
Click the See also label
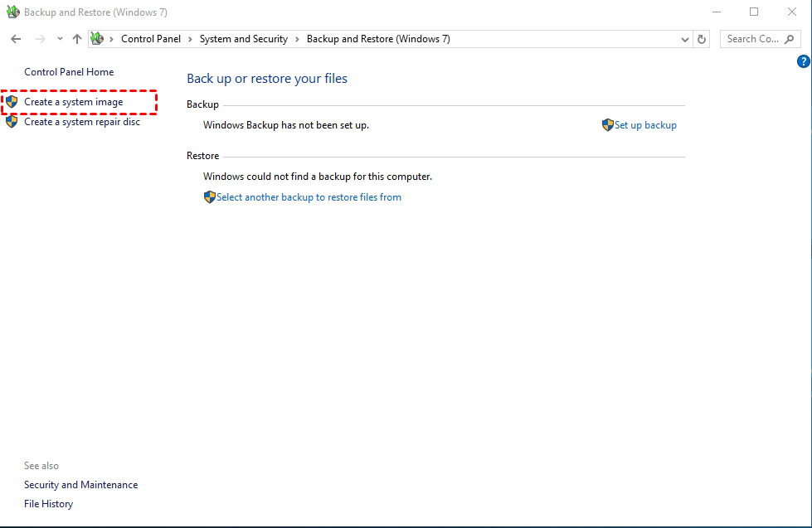point(41,466)
